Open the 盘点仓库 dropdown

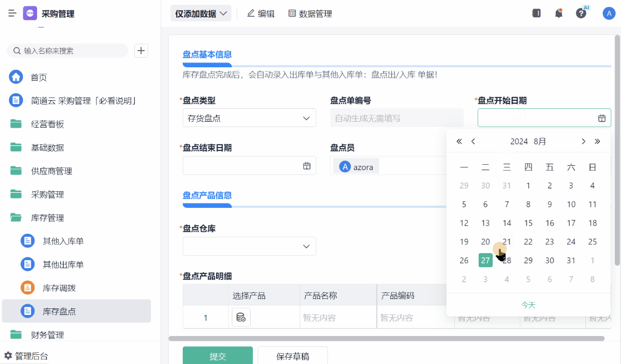coord(249,246)
